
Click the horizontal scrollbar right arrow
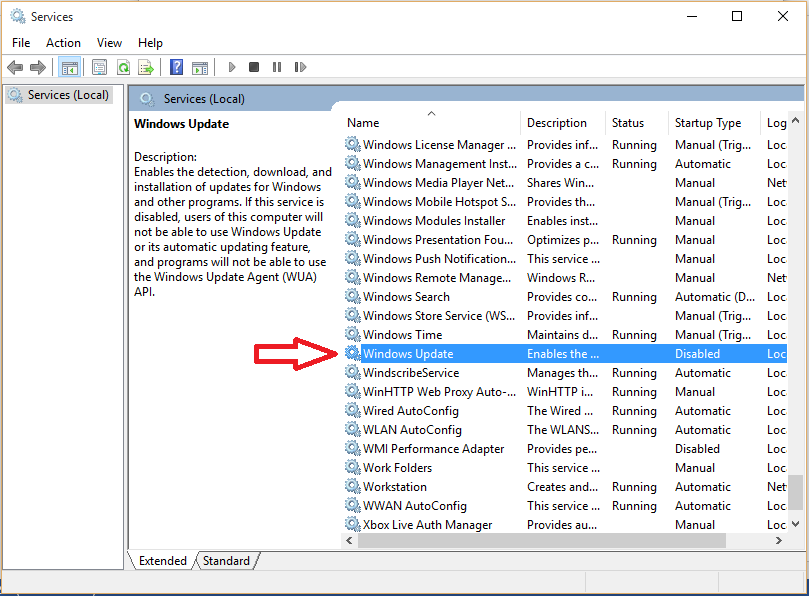click(x=779, y=540)
